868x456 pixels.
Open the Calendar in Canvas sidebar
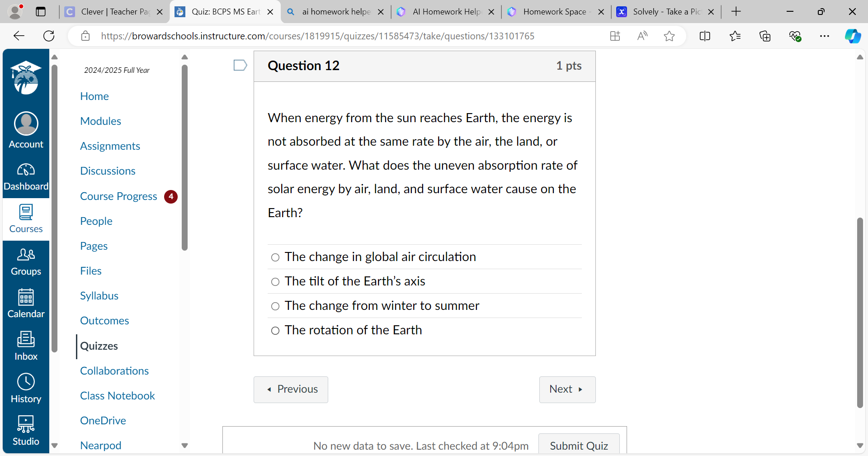[26, 304]
